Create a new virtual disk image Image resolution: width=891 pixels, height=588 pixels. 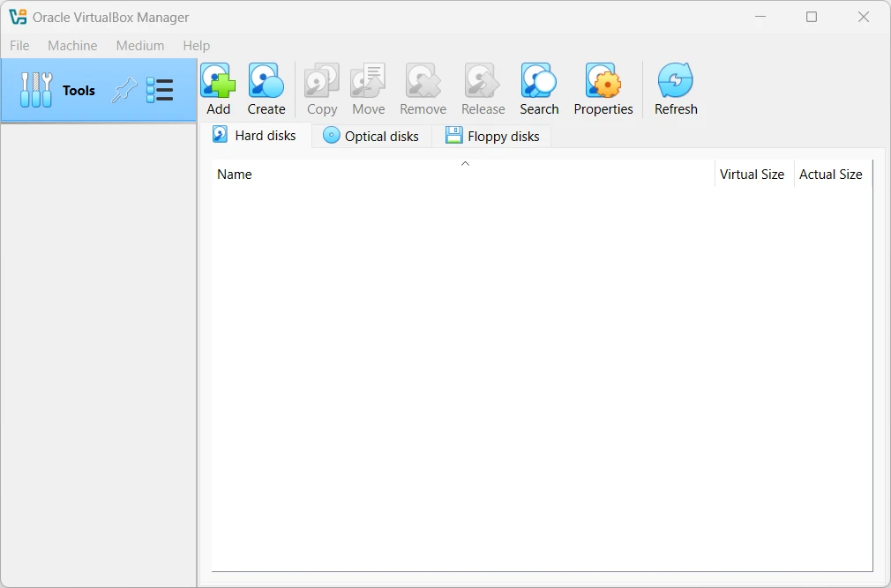(266, 89)
